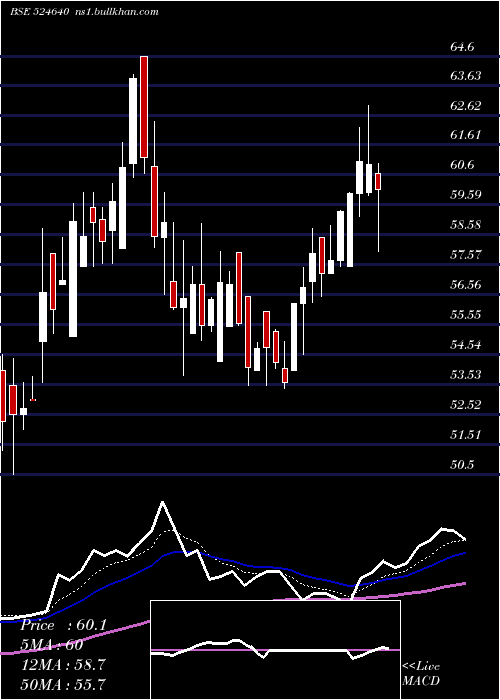Click the 54.54 price axis label

(x=466, y=344)
